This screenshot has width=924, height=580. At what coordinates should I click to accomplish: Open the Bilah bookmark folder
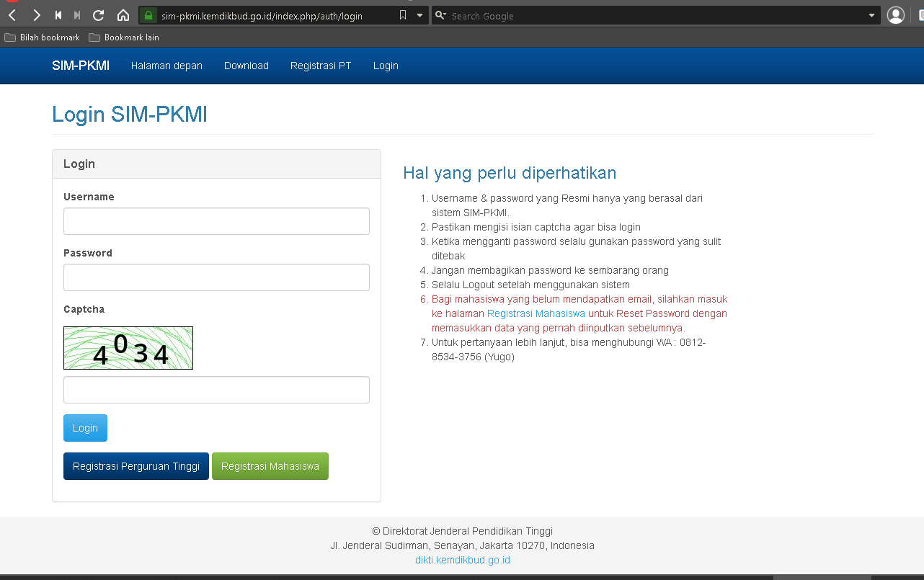(x=42, y=37)
